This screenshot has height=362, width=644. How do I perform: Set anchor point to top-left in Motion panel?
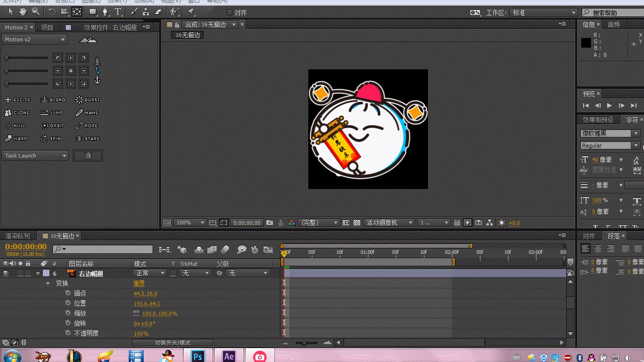pos(58,58)
